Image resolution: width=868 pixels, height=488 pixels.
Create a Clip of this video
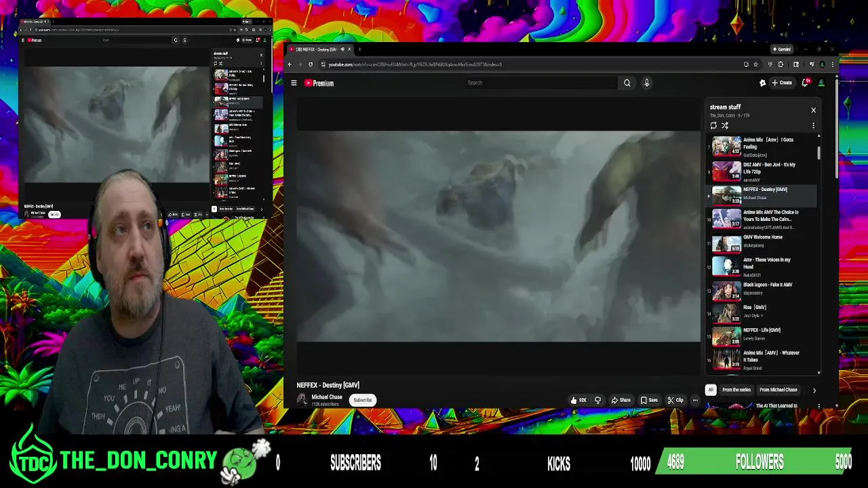point(675,400)
